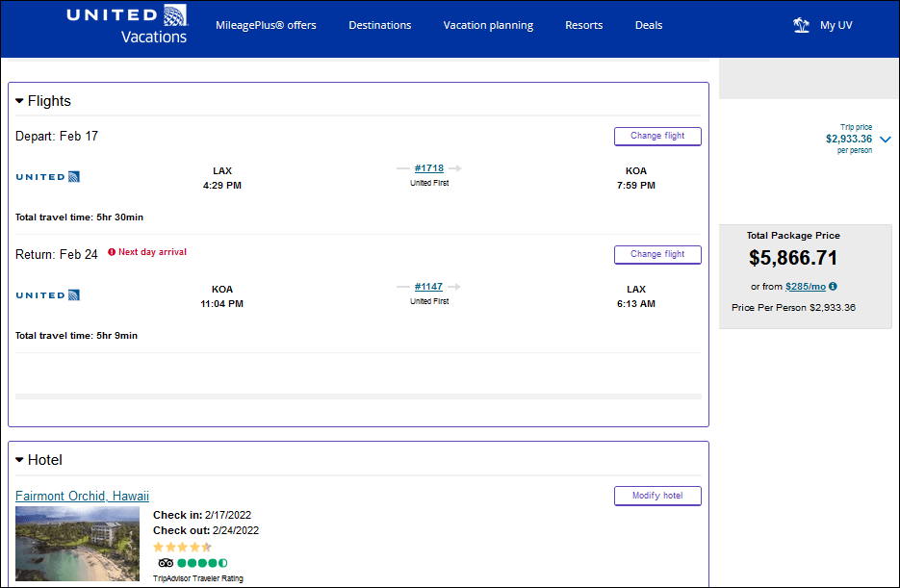Viewport: 900px width, 588px height.
Task: Change the Feb 24 return flight
Action: pos(657,254)
